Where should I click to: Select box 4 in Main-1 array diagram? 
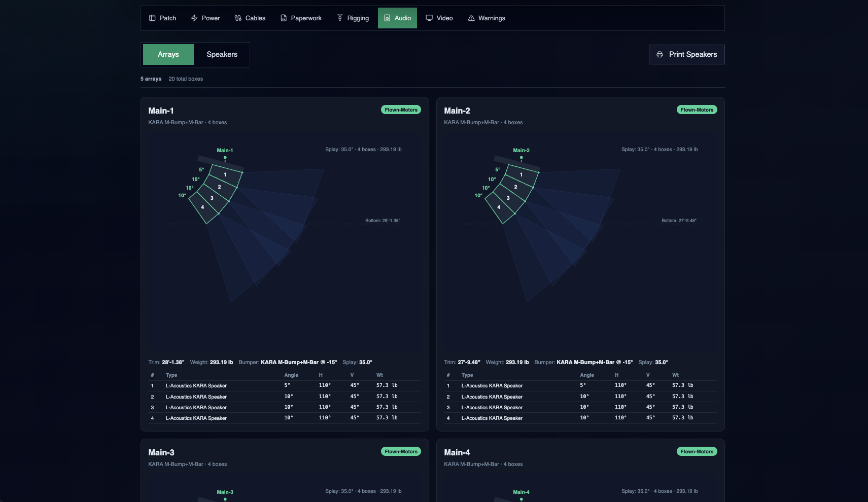point(203,207)
